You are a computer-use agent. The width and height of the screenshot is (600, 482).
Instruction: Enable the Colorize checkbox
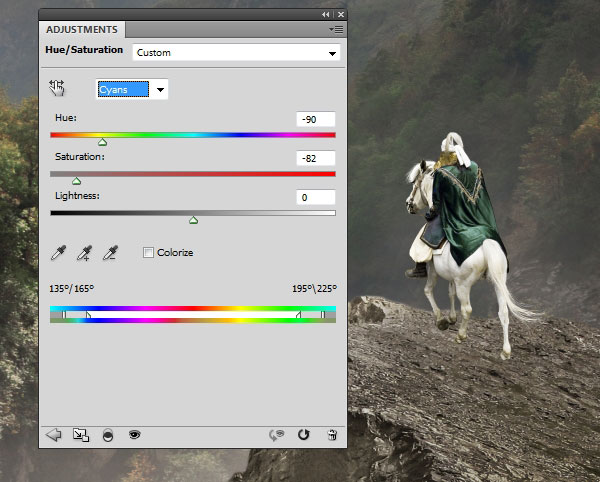pyautogui.click(x=148, y=252)
